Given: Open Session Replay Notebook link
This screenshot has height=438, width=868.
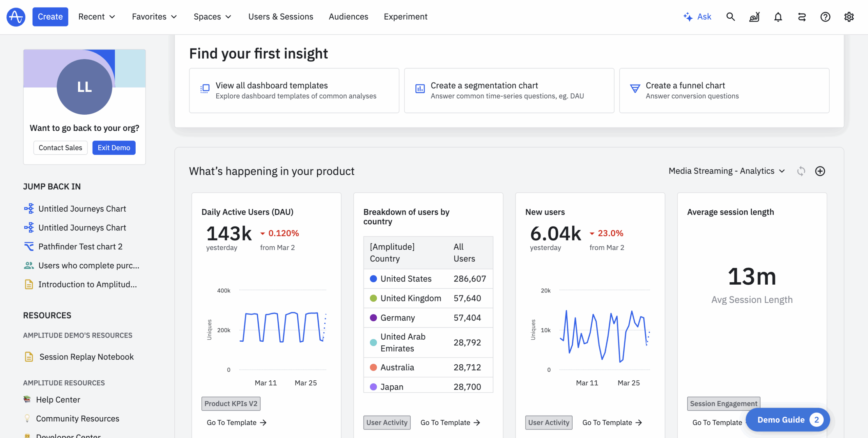Looking at the screenshot, I should [86, 357].
